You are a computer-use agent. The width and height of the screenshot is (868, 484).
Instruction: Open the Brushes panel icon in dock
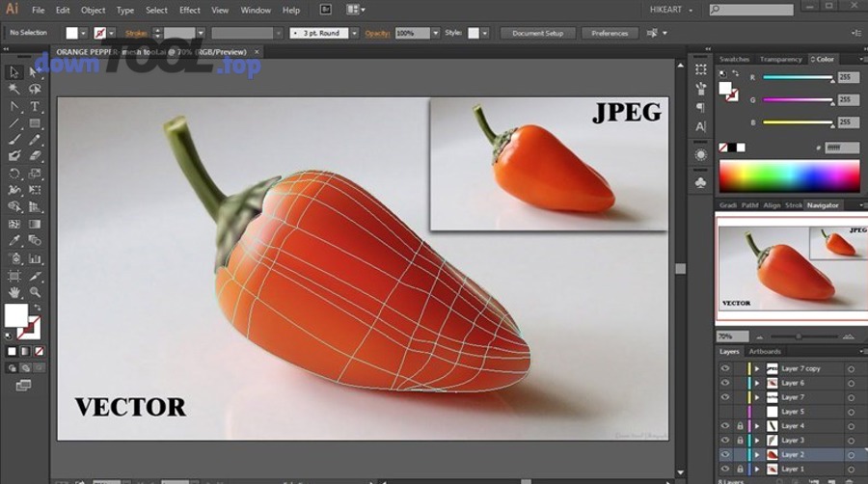[x=701, y=89]
